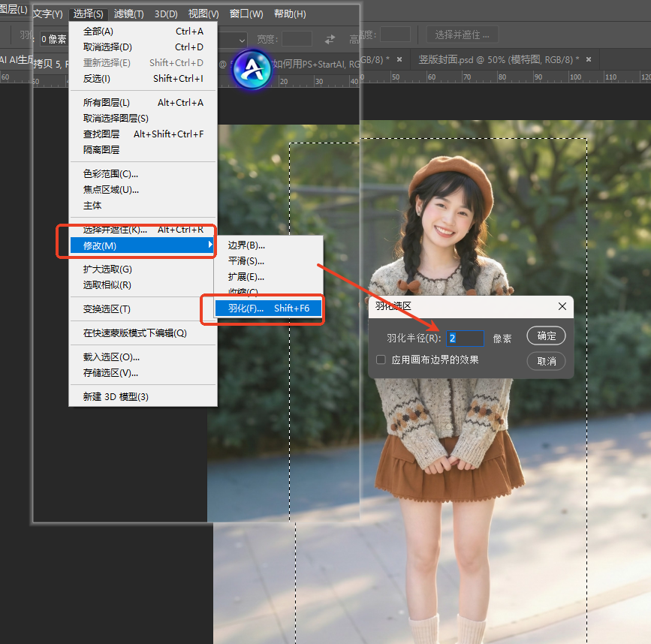Close the 羽化选区 dialog with the X
Image resolution: width=651 pixels, height=644 pixels.
pos(562,306)
